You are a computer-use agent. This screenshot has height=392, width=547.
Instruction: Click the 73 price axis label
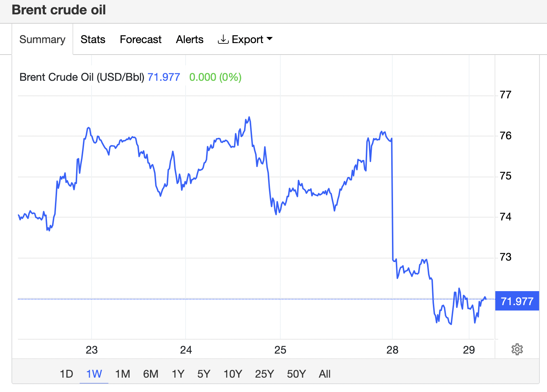tap(505, 257)
